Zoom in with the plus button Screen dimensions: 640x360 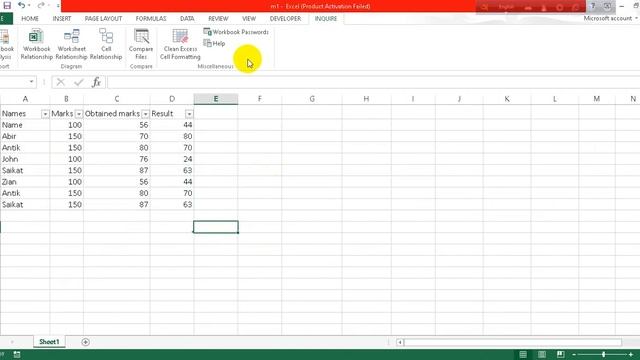click(x=631, y=355)
